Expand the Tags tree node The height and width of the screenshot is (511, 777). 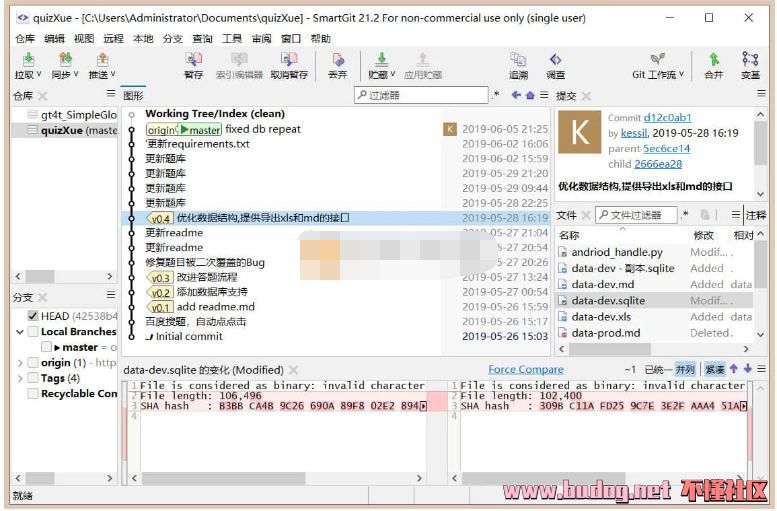pyautogui.click(x=20, y=378)
